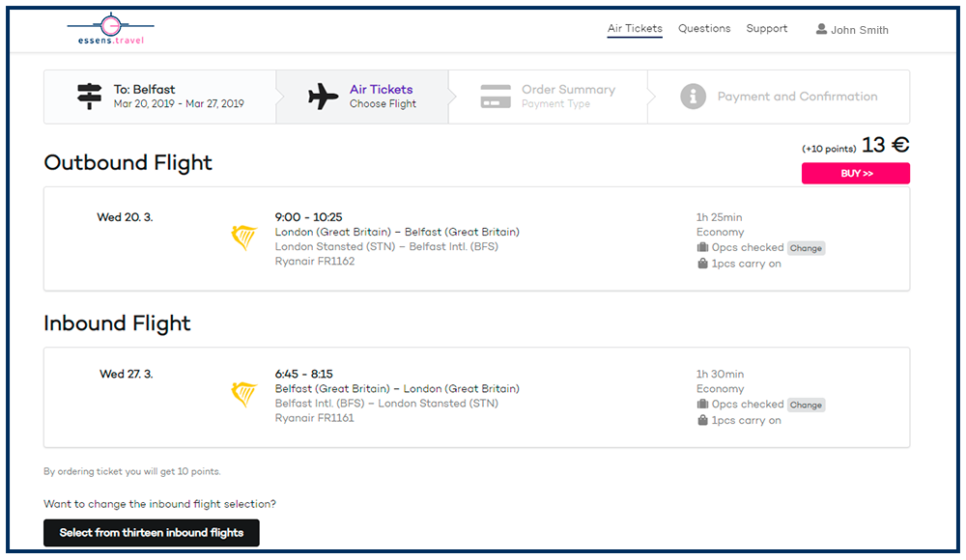Click the 1h 25min duration

(720, 217)
